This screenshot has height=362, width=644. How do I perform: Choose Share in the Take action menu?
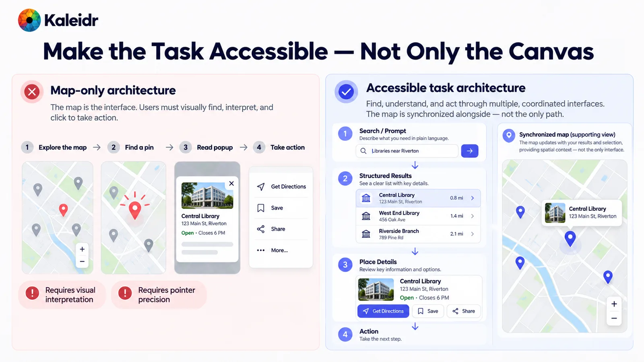[x=281, y=229]
